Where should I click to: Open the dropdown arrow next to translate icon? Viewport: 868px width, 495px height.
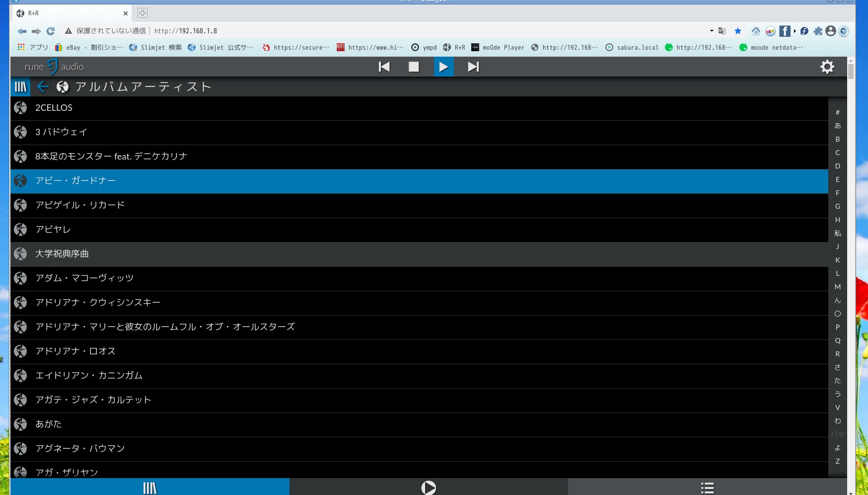712,31
